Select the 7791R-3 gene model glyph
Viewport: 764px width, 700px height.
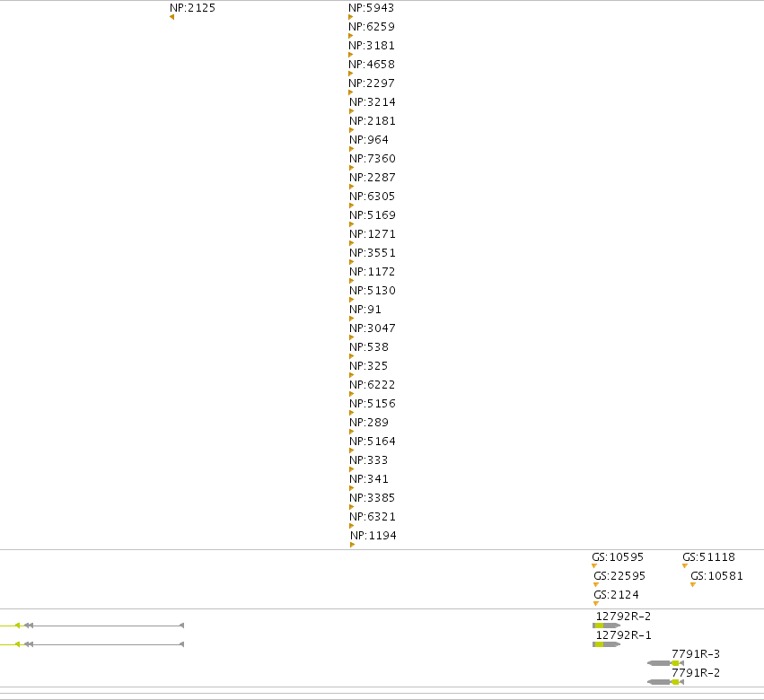point(665,663)
